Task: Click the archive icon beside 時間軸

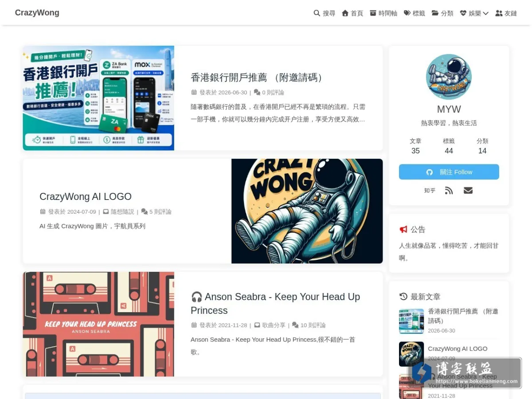Action: click(373, 13)
